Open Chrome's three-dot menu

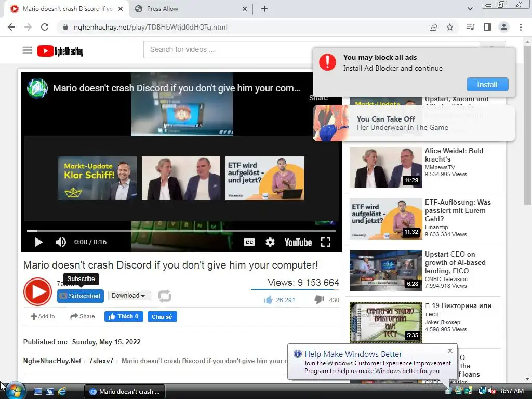521,27
